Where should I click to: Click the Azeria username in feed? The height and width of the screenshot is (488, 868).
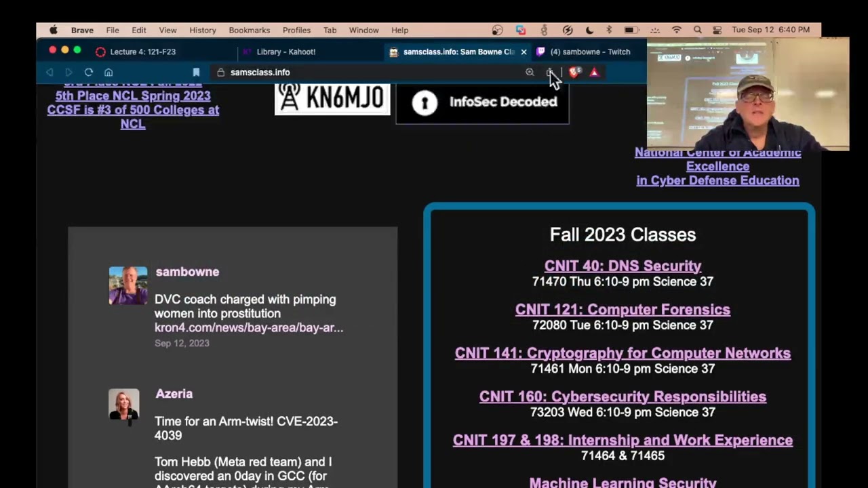click(x=174, y=394)
